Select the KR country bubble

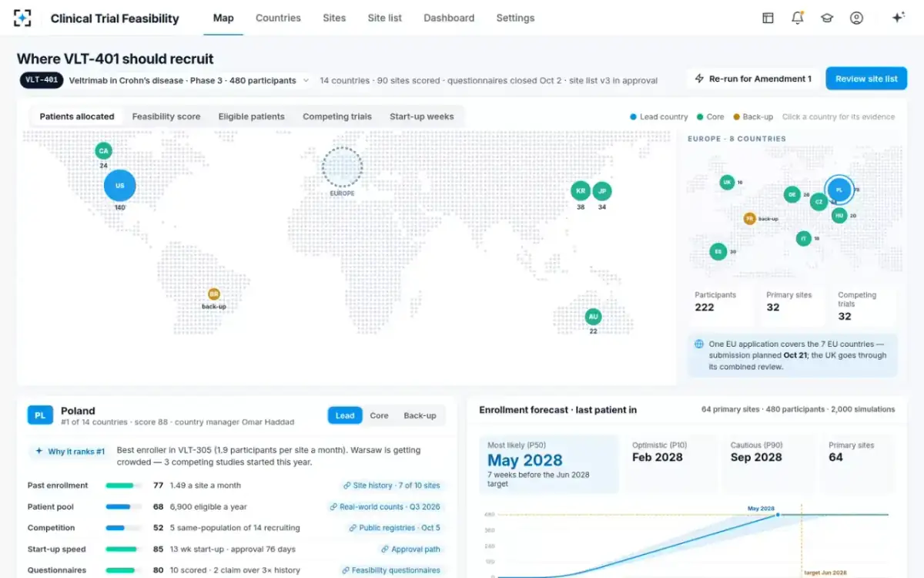click(581, 191)
